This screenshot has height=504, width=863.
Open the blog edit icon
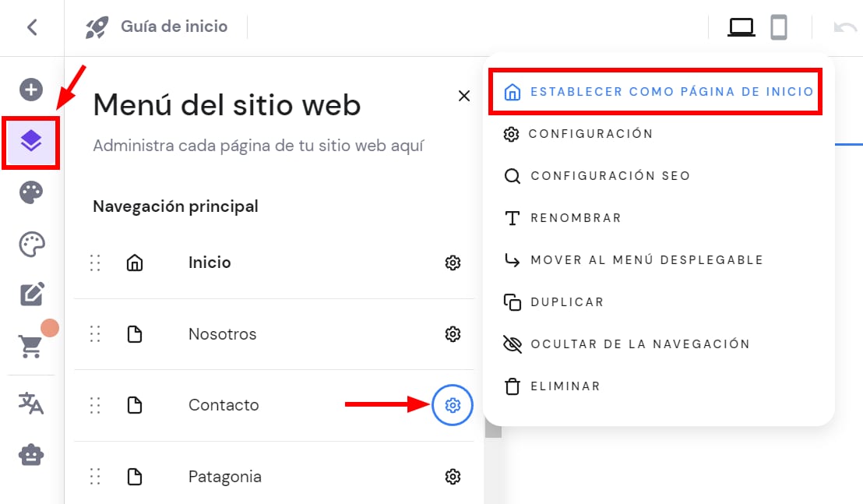[x=31, y=294]
